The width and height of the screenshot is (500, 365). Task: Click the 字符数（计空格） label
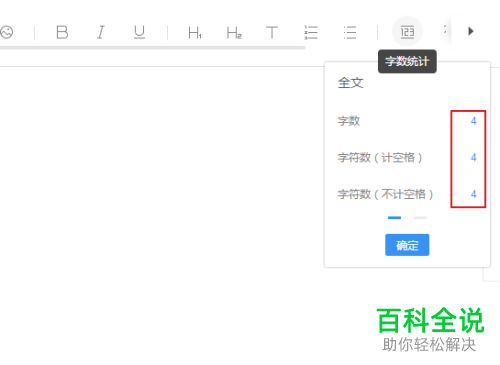[x=380, y=157]
